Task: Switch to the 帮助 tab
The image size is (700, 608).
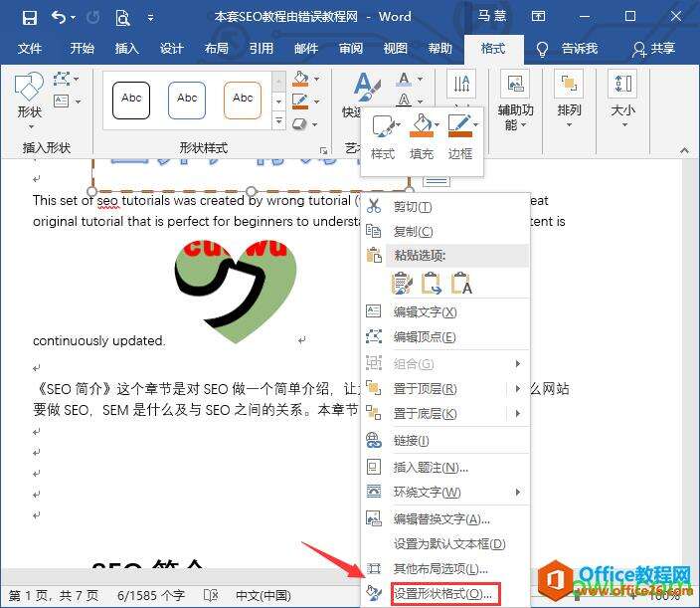Action: (x=440, y=48)
